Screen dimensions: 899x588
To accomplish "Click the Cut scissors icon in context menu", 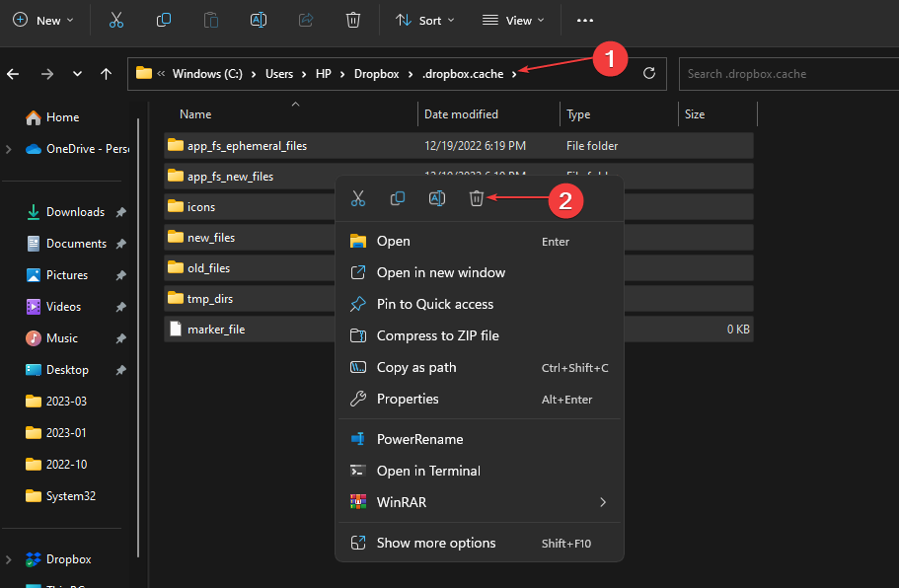I will (x=358, y=199).
